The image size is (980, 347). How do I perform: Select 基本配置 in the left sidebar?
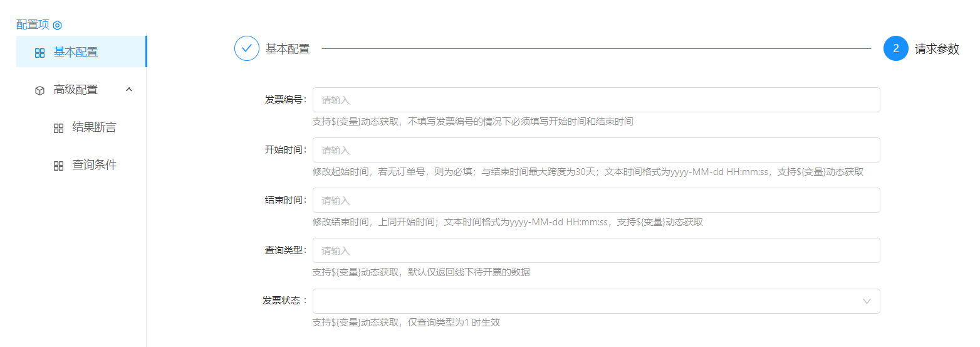pos(76,52)
